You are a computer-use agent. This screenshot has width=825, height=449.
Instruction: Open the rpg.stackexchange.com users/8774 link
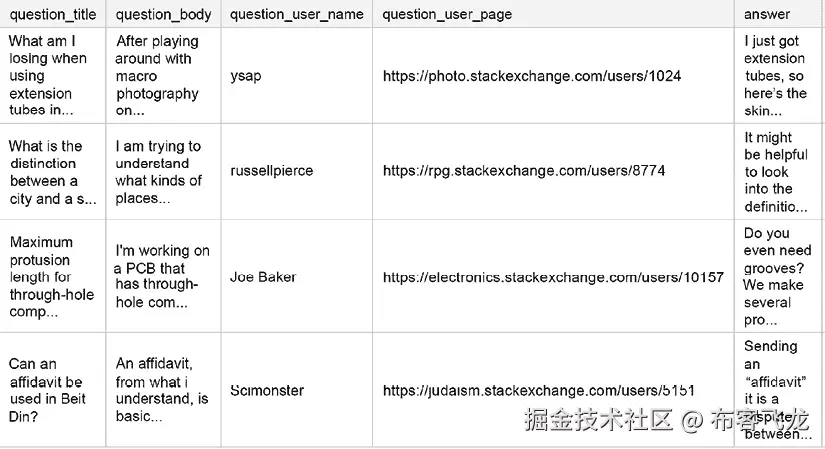pos(524,171)
